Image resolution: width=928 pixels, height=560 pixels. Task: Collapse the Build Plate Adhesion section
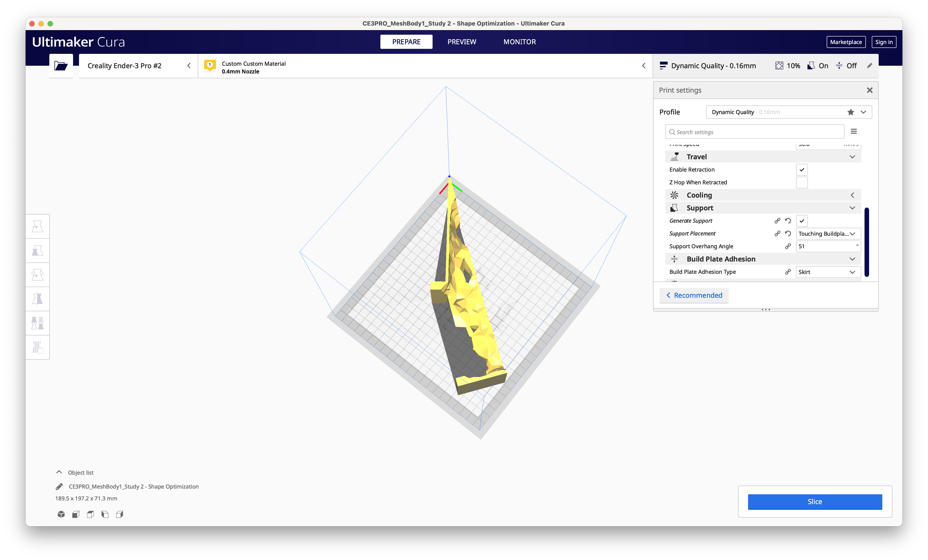(x=763, y=259)
